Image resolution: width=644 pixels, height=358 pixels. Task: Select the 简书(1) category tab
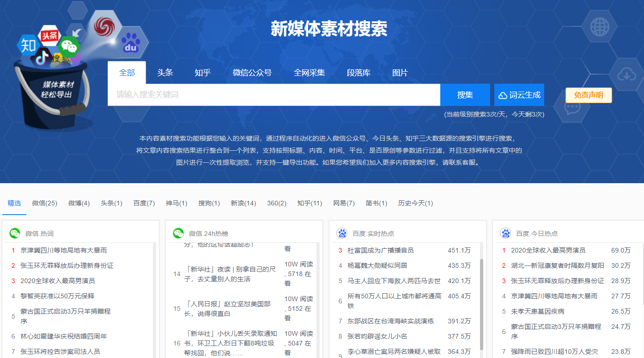[x=377, y=203]
